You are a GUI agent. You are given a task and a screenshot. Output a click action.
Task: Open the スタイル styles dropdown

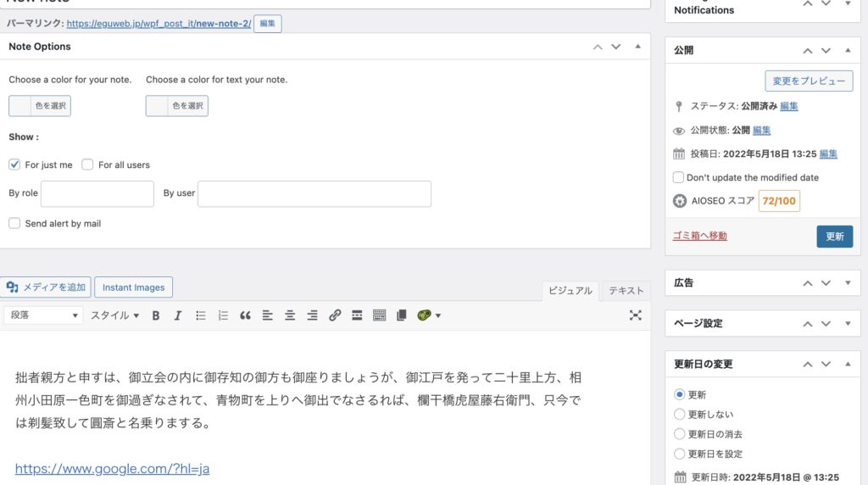pyautogui.click(x=115, y=315)
